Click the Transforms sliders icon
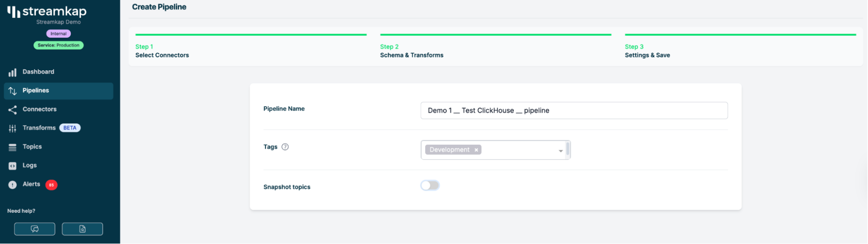The image size is (868, 244). tap(13, 128)
